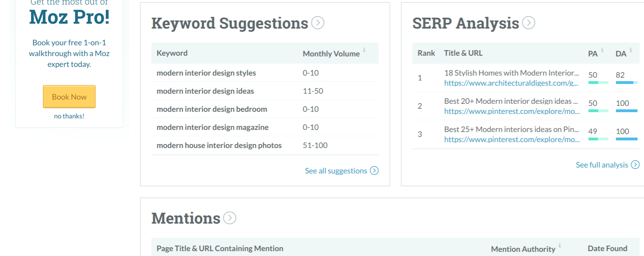This screenshot has height=256, width=644.
Task: Select keyword modern interior design ideas
Action: [205, 91]
